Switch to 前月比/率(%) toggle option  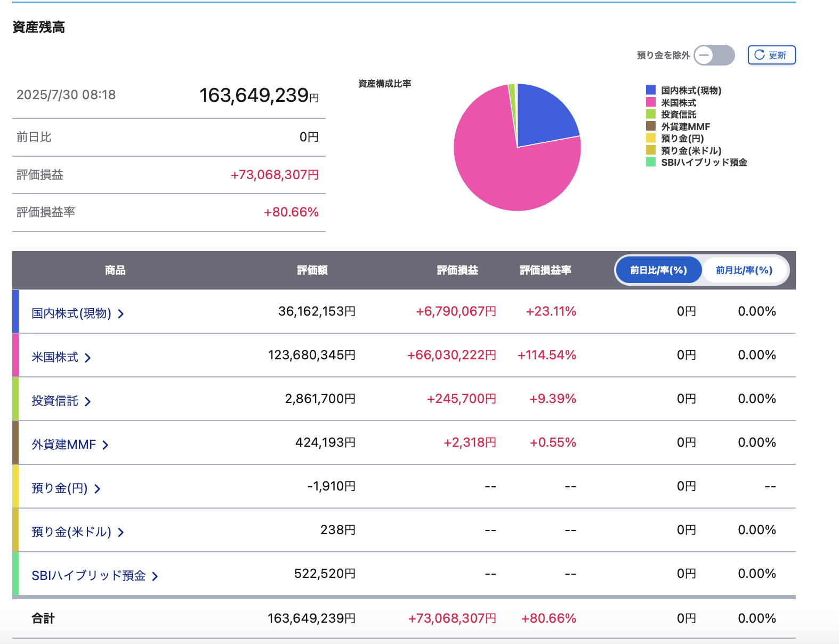tap(744, 270)
